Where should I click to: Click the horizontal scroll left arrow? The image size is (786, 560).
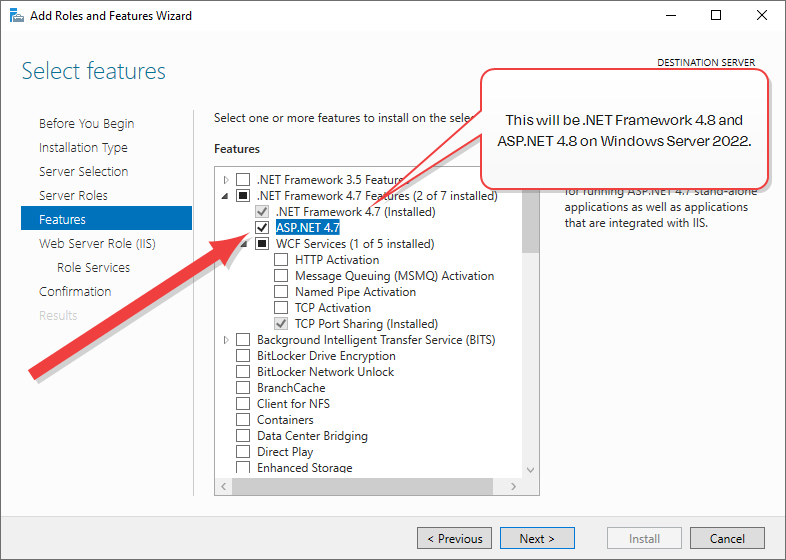(x=224, y=486)
